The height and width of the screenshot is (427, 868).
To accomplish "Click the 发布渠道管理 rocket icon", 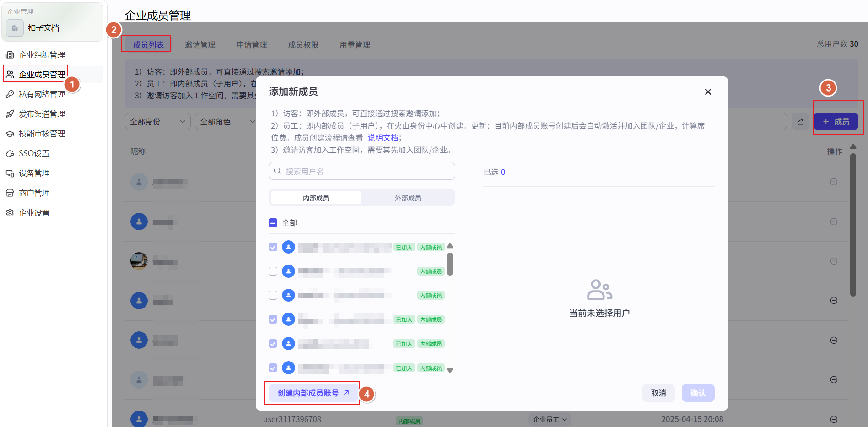I will 10,114.
